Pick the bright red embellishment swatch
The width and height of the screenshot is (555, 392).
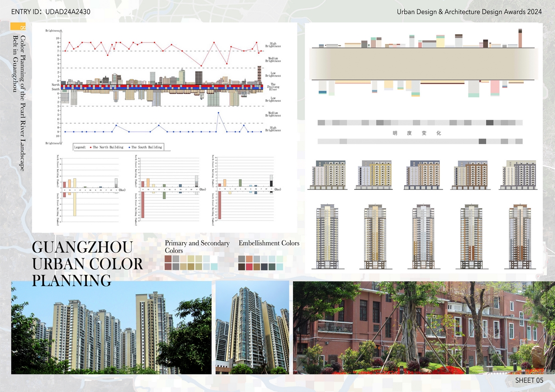[x=249, y=267]
